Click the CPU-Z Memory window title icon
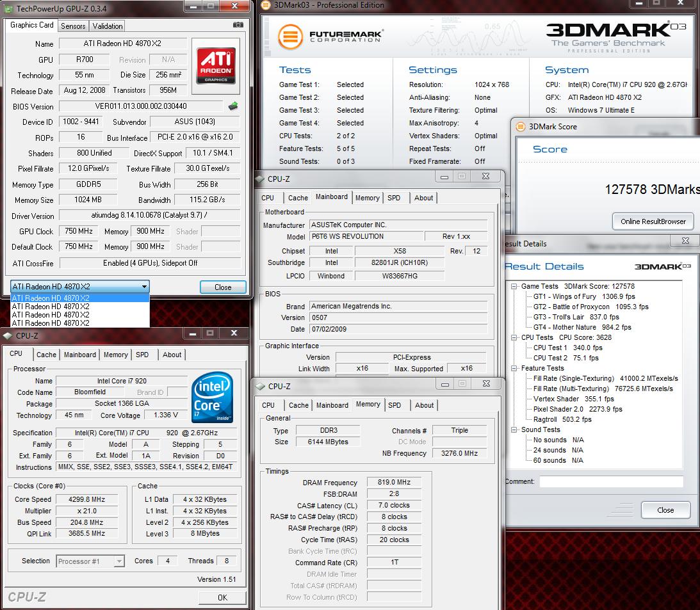Screen dimensions: 700x610 [x=260, y=387]
